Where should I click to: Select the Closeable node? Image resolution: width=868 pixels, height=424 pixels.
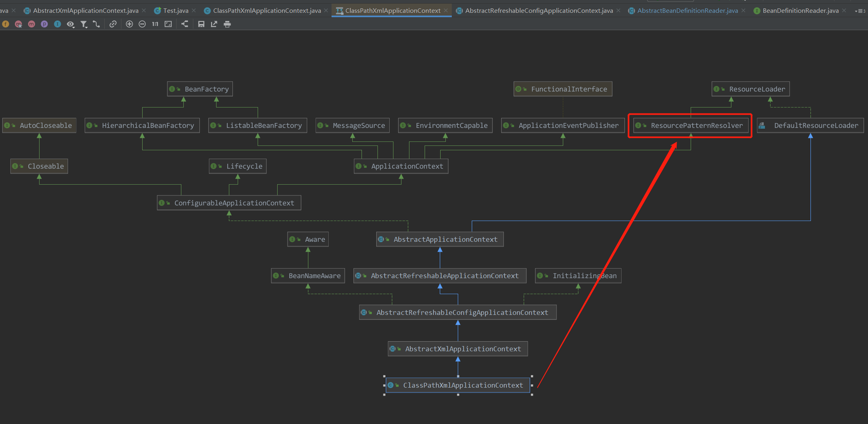click(39, 166)
